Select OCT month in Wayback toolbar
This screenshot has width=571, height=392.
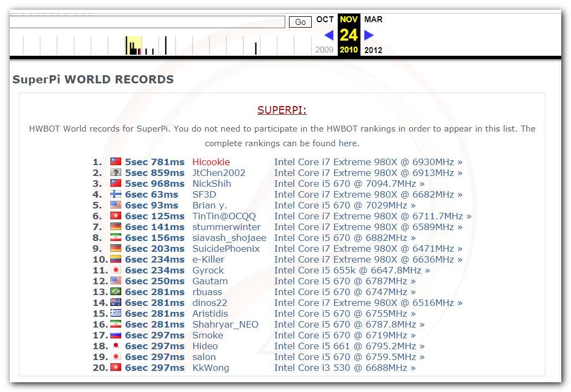coord(325,19)
